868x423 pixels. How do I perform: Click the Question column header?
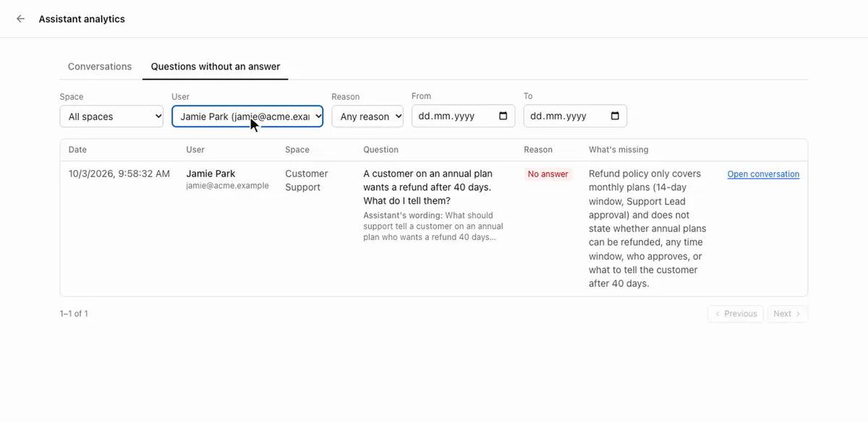click(x=380, y=150)
